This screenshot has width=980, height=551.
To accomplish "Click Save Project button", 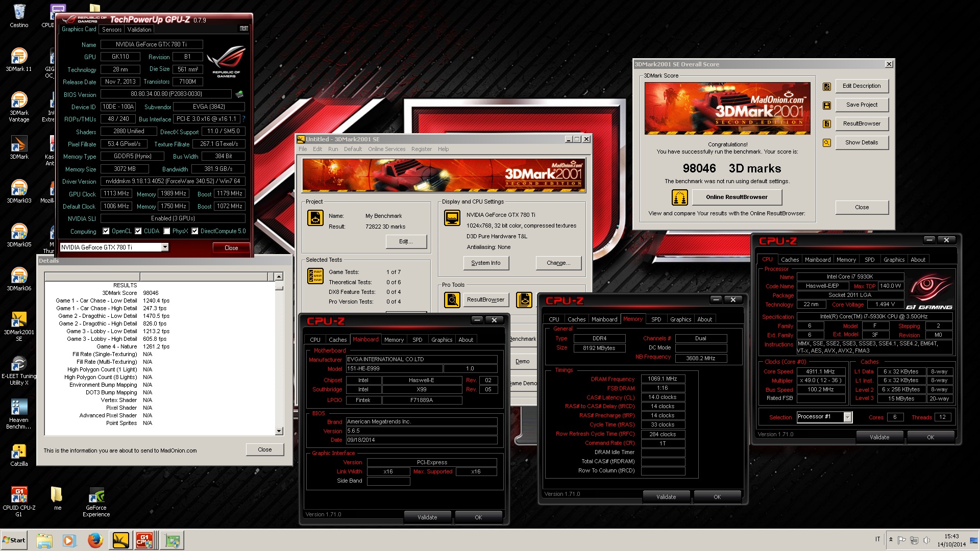I will (x=862, y=105).
